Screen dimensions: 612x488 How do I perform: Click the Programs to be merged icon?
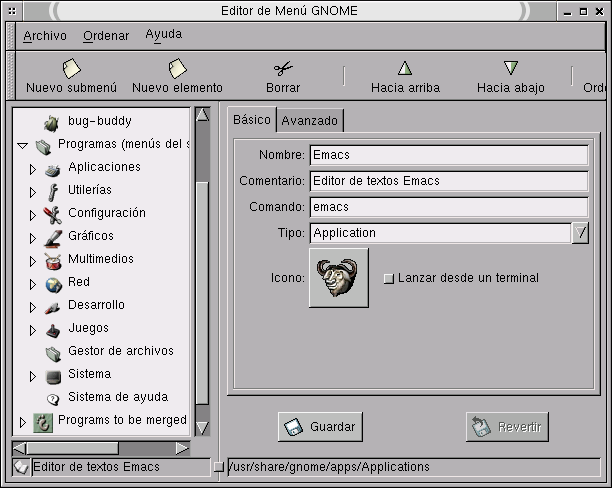click(x=43, y=423)
